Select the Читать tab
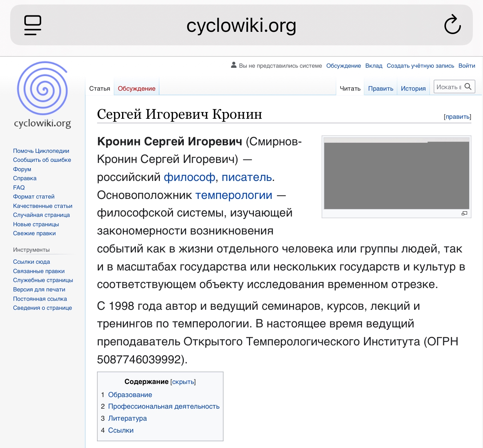This screenshot has width=483, height=448. tap(350, 88)
